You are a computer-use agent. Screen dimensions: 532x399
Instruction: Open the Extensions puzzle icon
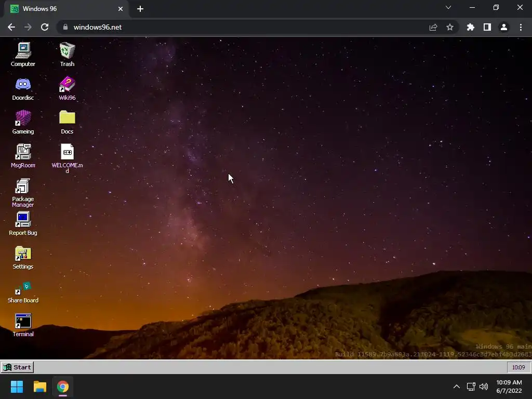471,27
